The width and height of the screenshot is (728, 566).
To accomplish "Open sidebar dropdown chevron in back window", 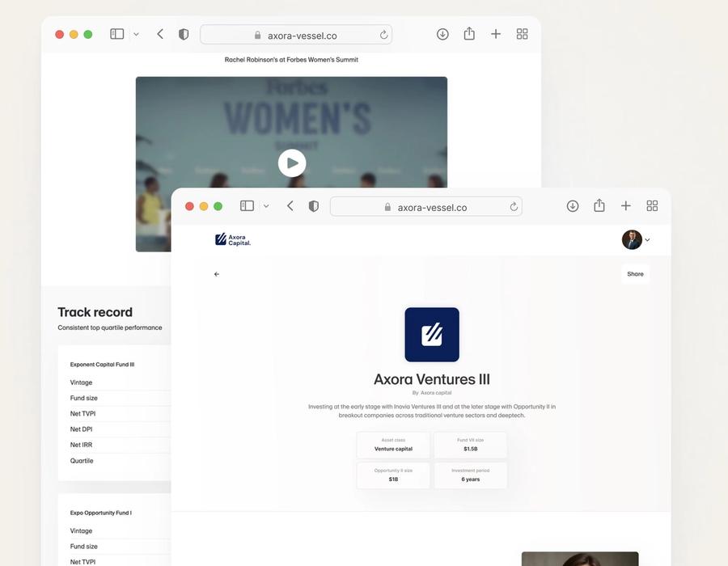I will click(136, 34).
